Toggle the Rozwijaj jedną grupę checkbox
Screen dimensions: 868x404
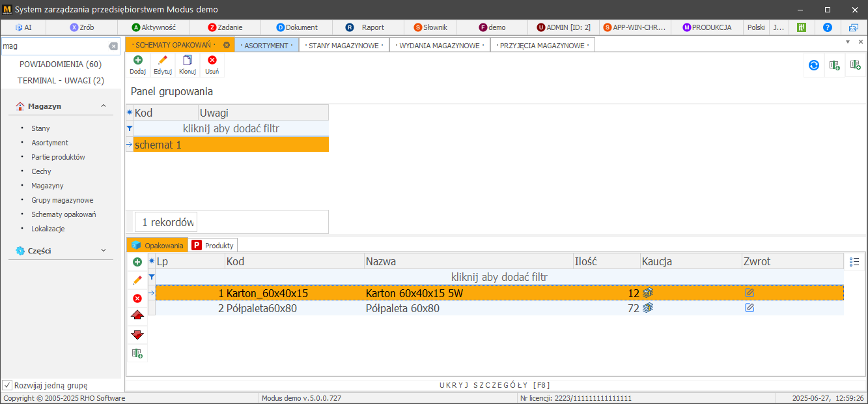(x=7, y=385)
